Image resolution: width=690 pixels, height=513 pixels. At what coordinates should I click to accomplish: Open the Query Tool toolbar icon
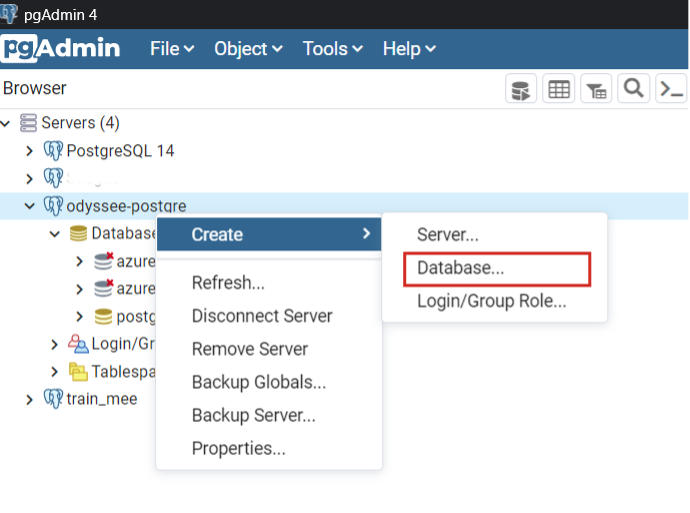pyautogui.click(x=521, y=89)
